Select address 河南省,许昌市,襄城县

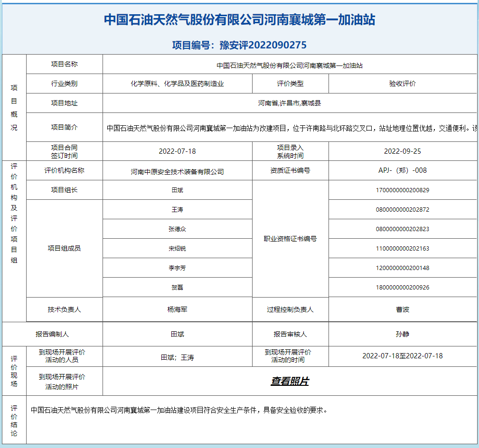point(290,103)
